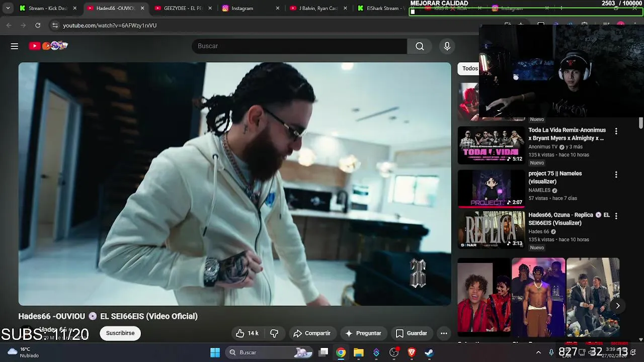
Task: Open the Project 75 thumbnail
Action: coord(491,189)
